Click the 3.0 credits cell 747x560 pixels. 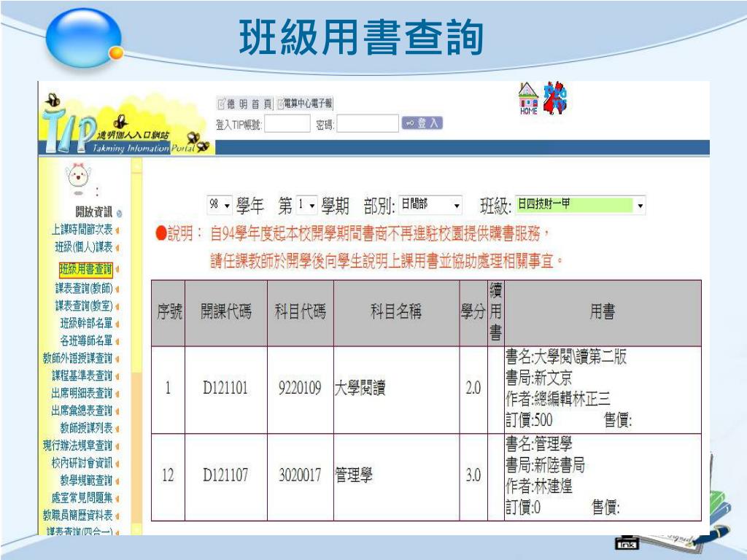(473, 475)
